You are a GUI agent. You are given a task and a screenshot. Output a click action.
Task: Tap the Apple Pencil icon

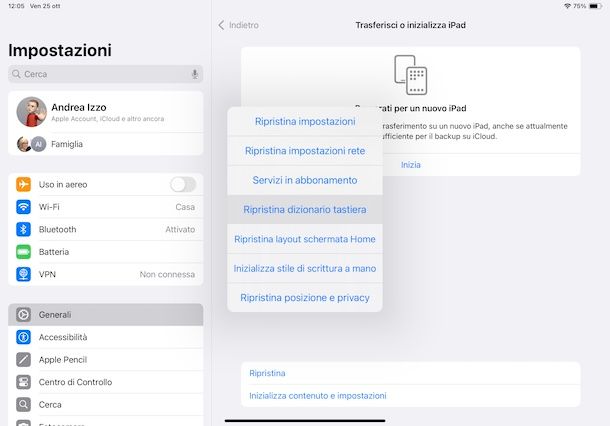(x=23, y=359)
